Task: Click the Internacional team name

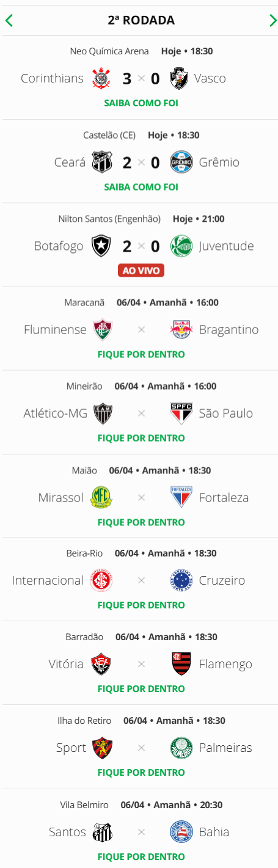Action: tap(48, 580)
